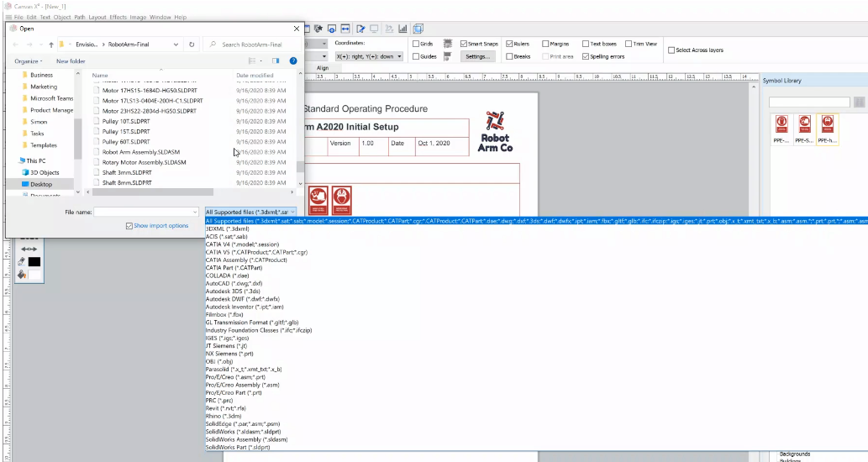Choose Parasolid file type from list
Viewport: 868px width, 462px height.
tap(244, 369)
